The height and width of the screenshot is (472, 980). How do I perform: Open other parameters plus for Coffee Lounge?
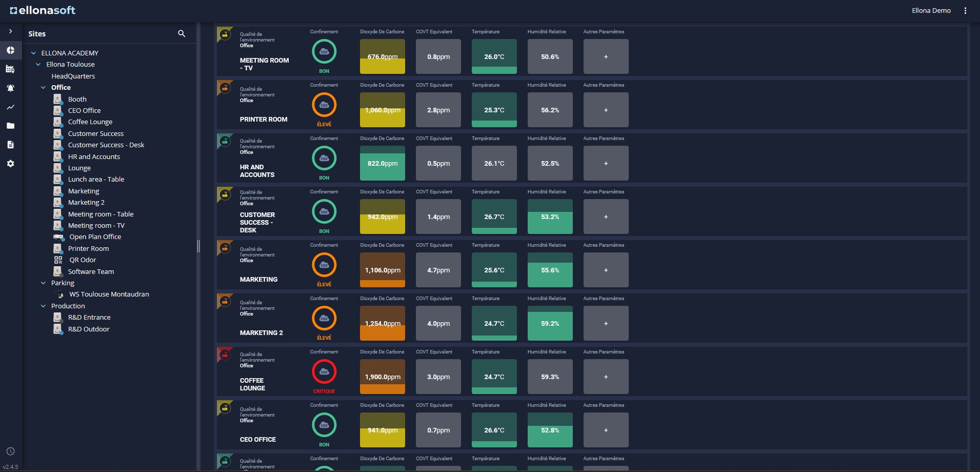click(606, 377)
